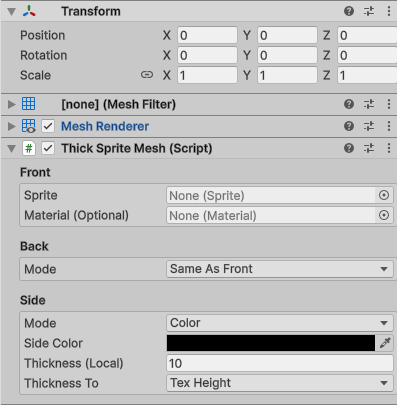
Task: Click the Material (Optional) label
Action: 76,215
